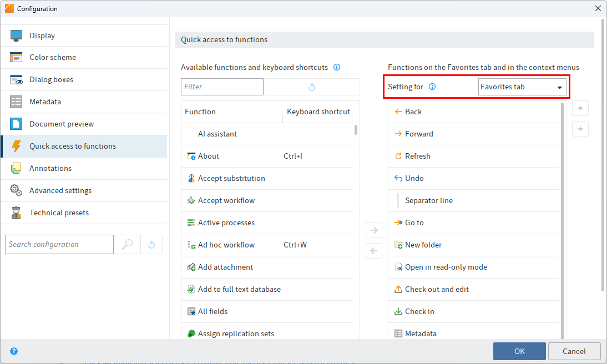Image resolution: width=607 pixels, height=364 pixels.
Task: Click the info icon next to Setting for
Action: point(432,87)
